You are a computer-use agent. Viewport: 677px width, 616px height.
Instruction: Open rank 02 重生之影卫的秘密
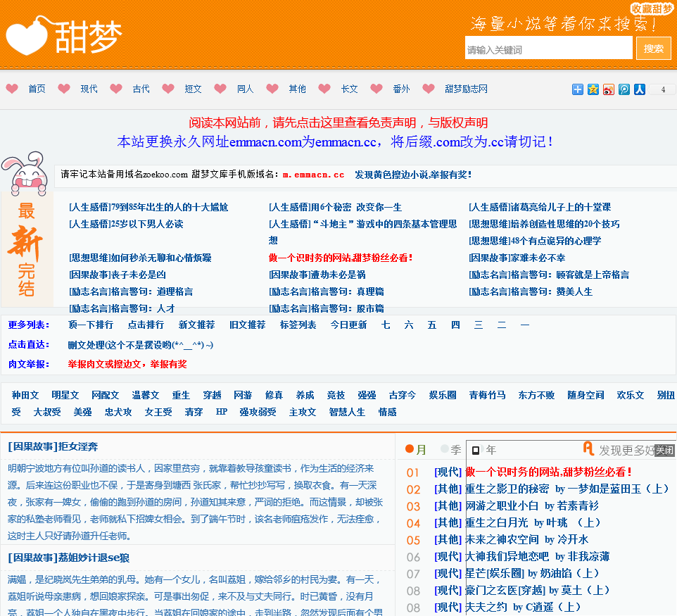click(x=567, y=489)
